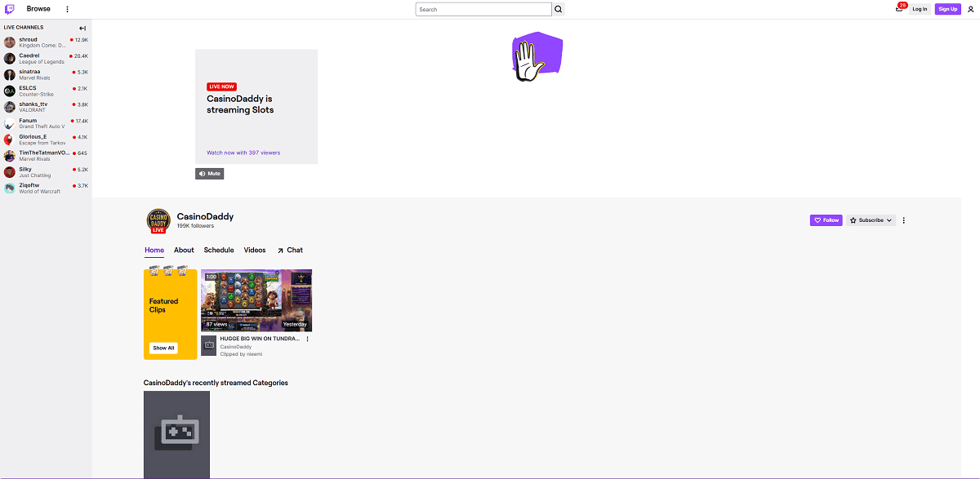Open the Subscribe dropdown

(871, 220)
